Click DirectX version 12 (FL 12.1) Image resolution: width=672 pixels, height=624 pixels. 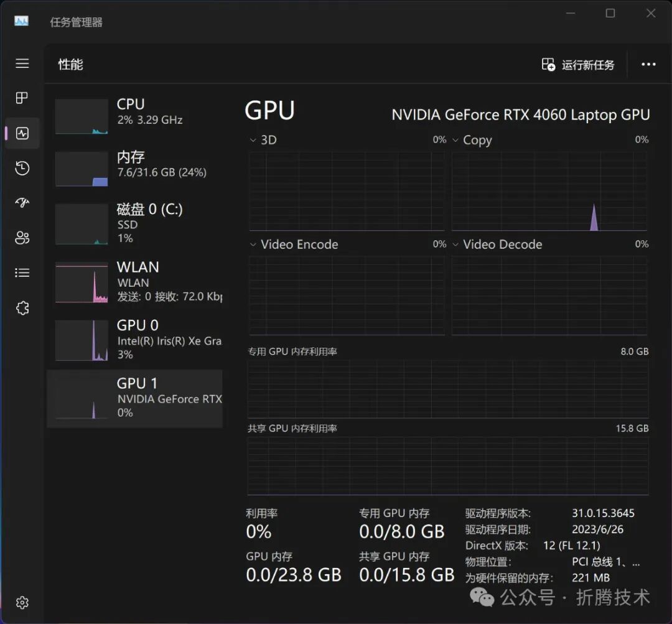pos(571,546)
